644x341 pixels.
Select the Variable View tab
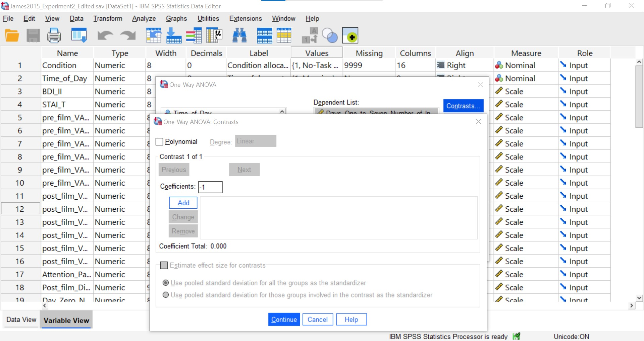66,320
